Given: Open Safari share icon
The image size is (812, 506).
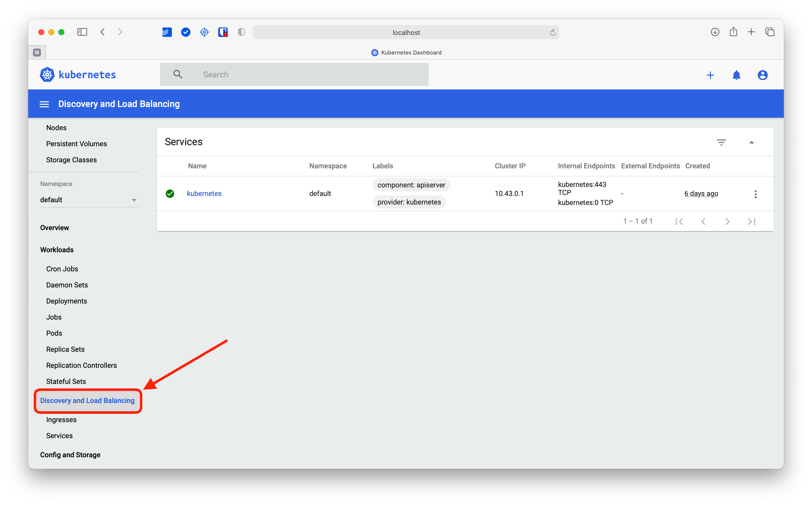Looking at the screenshot, I should coord(733,32).
